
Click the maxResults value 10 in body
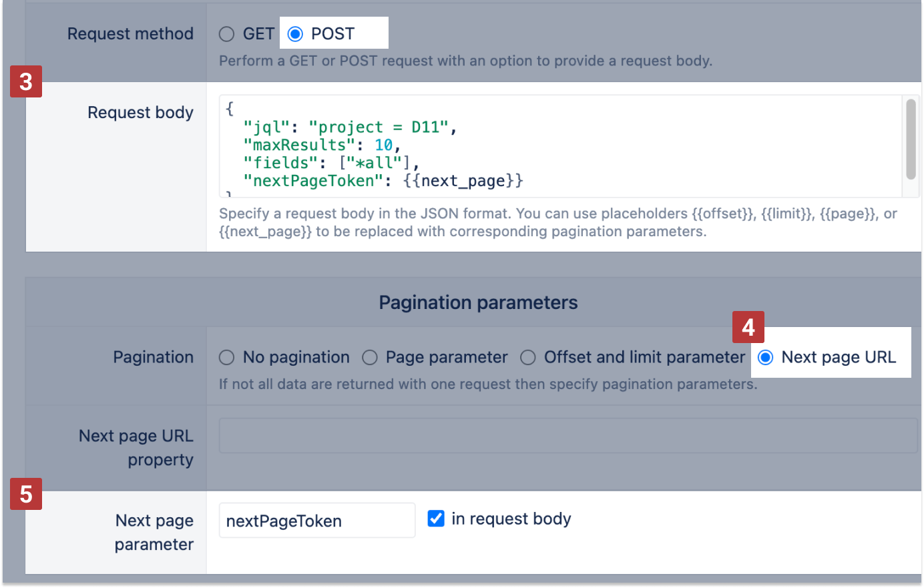click(383, 145)
